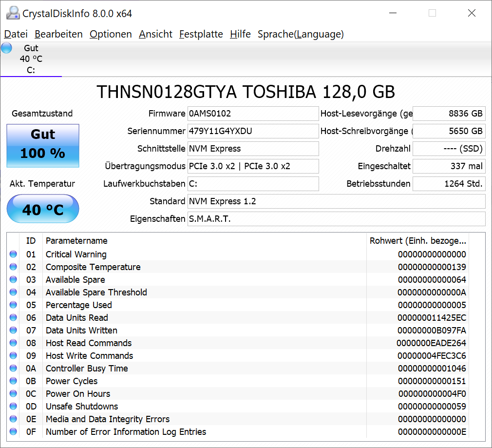Click the Drehzahl value ---- (SSD)
492x448 pixels.
coord(449,149)
